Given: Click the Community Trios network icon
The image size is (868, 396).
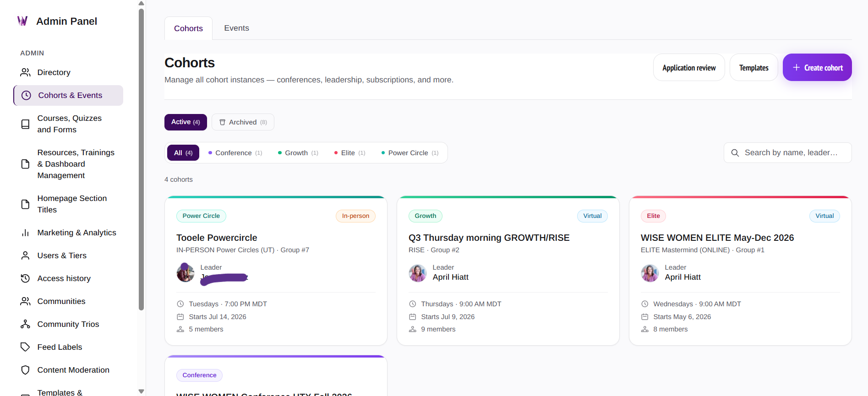Looking at the screenshot, I should point(25,324).
